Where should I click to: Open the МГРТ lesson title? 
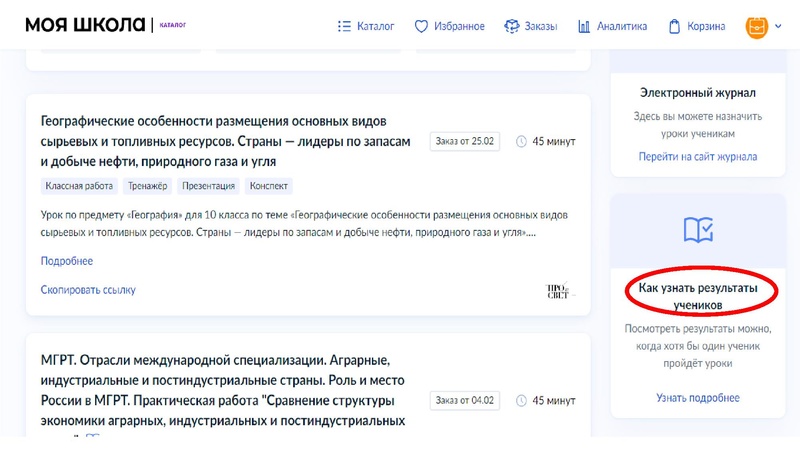[x=223, y=390]
